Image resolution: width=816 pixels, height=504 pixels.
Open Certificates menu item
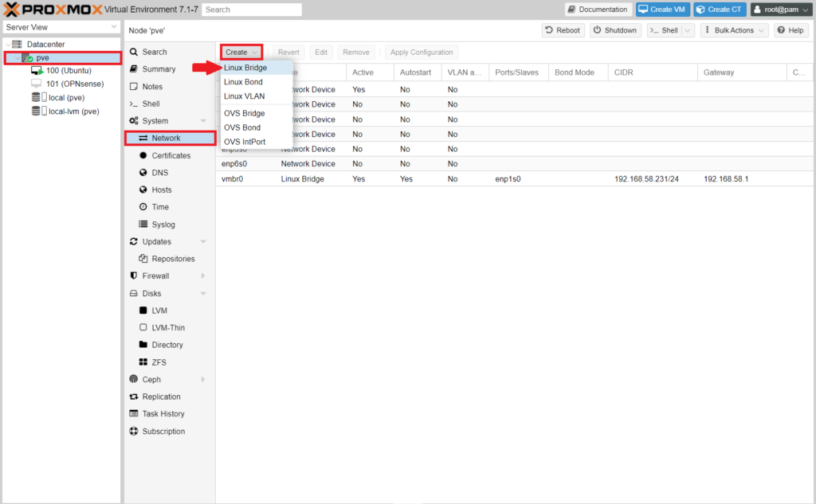(170, 155)
